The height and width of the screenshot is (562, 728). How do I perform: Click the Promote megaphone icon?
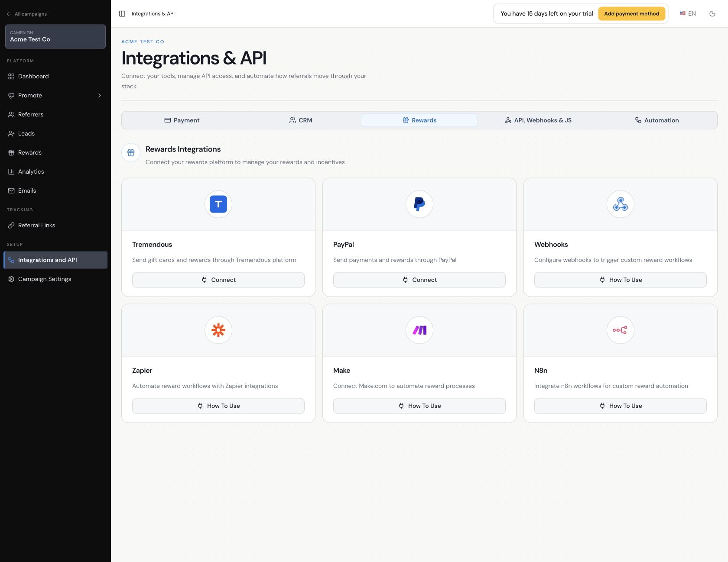(x=11, y=95)
